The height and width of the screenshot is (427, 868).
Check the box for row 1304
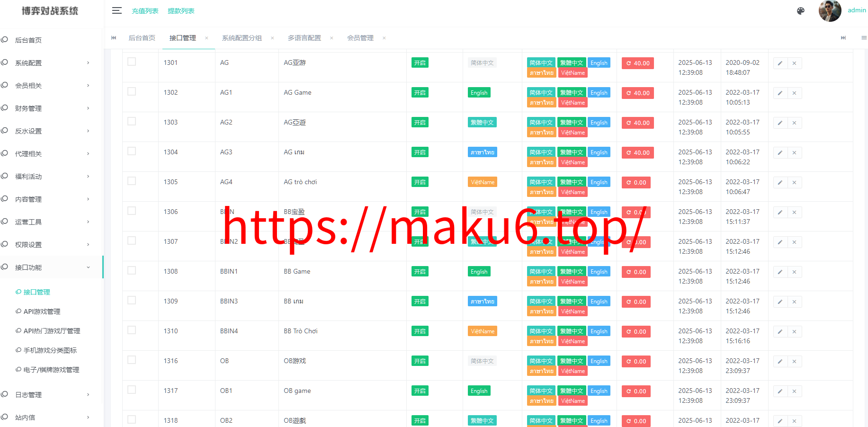[132, 151]
